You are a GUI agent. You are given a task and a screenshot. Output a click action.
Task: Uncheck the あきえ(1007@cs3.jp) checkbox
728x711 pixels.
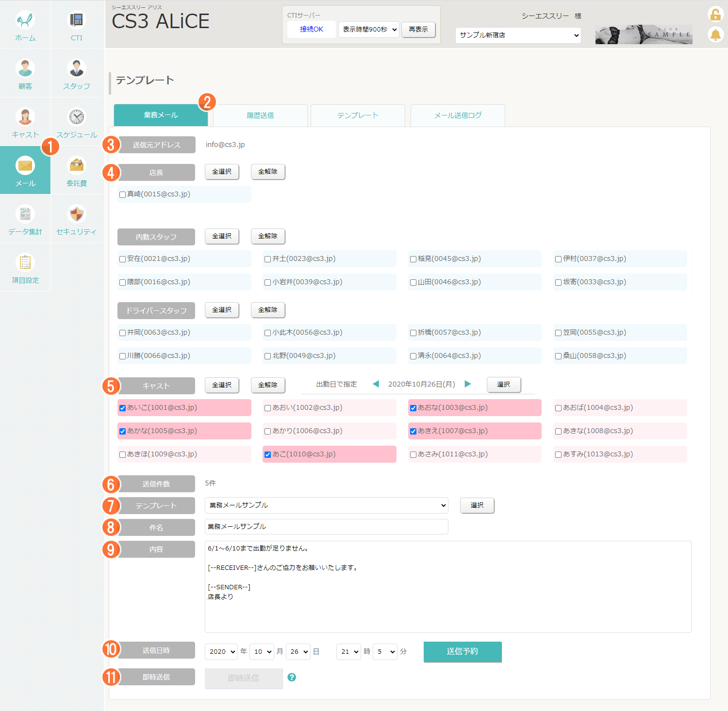[414, 431]
